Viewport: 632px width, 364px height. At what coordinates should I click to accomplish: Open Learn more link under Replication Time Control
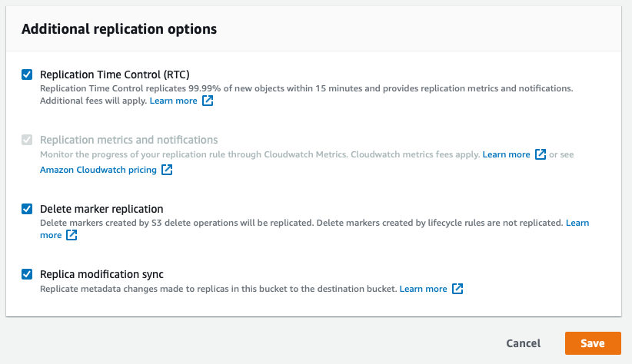pyautogui.click(x=173, y=101)
